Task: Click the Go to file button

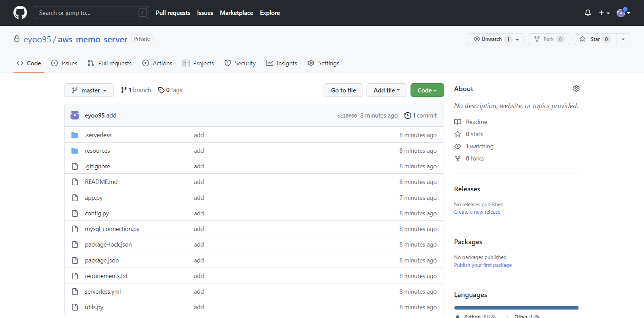Action: coord(343,90)
